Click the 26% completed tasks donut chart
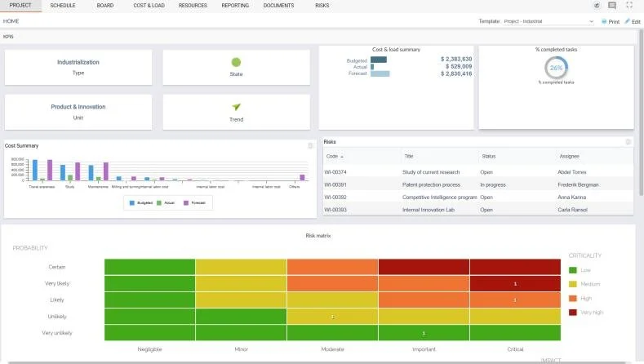Screen dimensions: 644x364 pos(556,68)
